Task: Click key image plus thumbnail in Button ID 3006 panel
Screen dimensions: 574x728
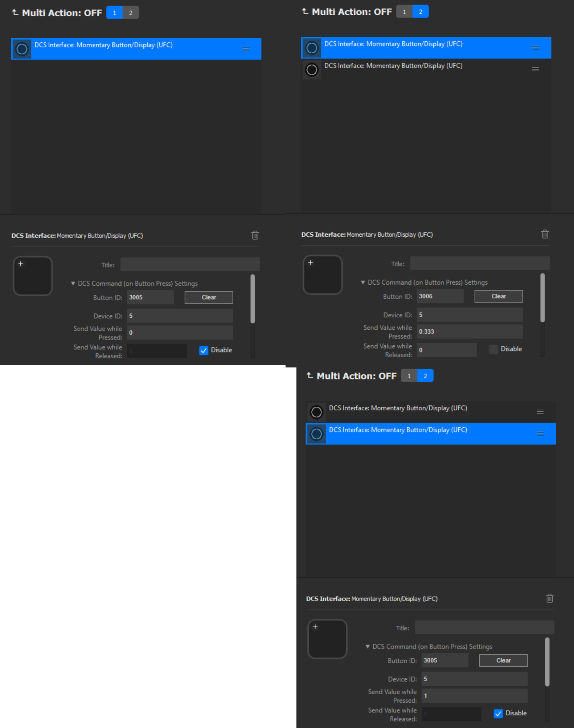Action: pyautogui.click(x=323, y=275)
